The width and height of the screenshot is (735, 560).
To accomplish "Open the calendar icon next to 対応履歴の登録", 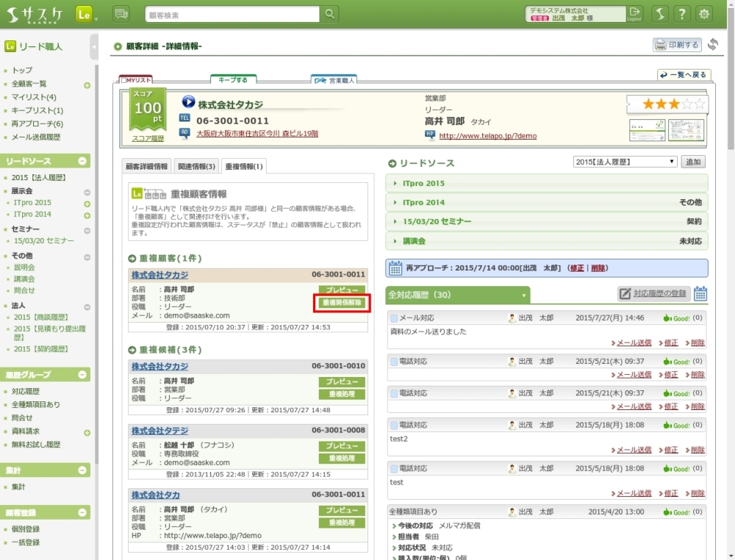I will coord(700,294).
